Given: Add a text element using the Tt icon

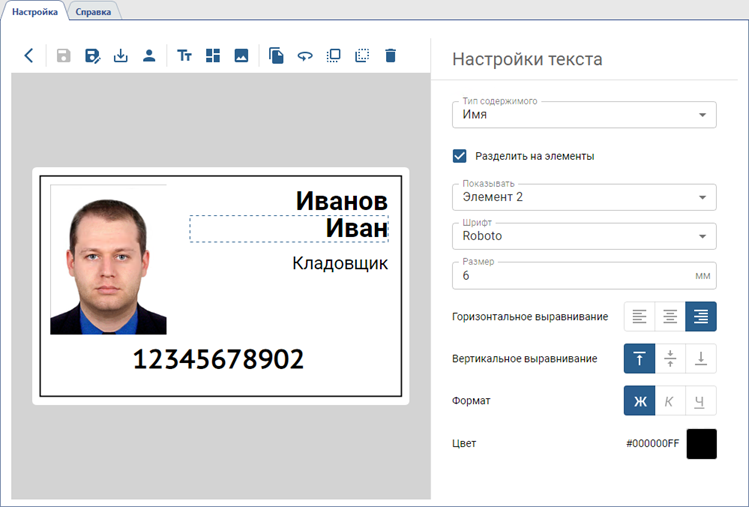Looking at the screenshot, I should click(185, 56).
